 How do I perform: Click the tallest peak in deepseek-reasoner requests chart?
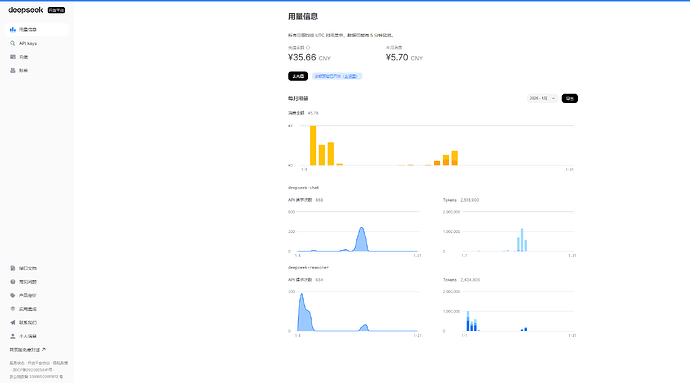pos(301,295)
